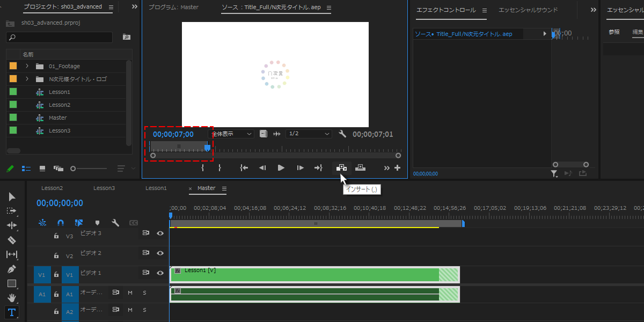Select the Slip tool
This screenshot has width=644, height=322.
coord(12,254)
